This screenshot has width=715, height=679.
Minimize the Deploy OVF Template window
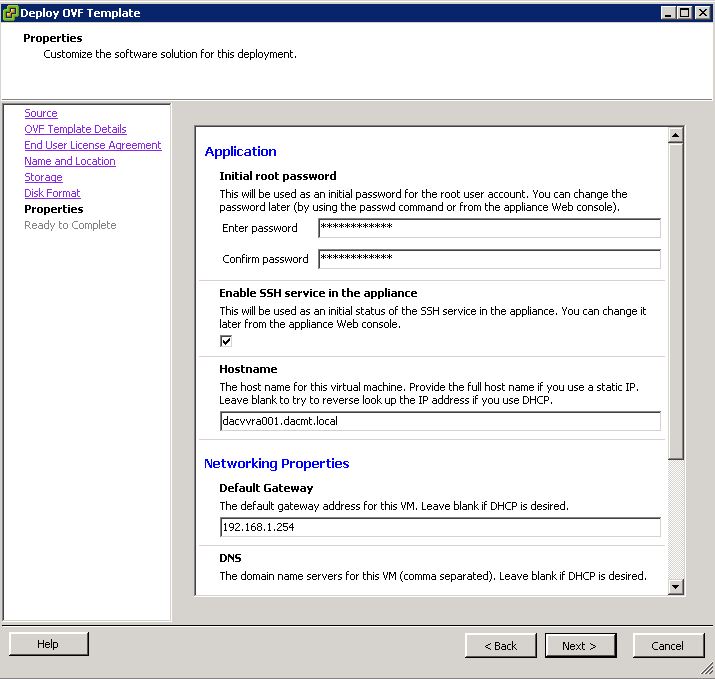[668, 13]
